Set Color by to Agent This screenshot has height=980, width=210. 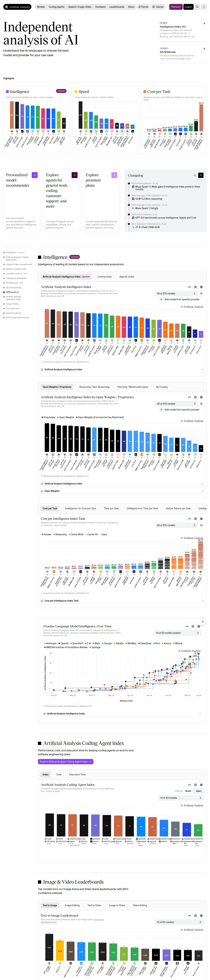[199, 791]
